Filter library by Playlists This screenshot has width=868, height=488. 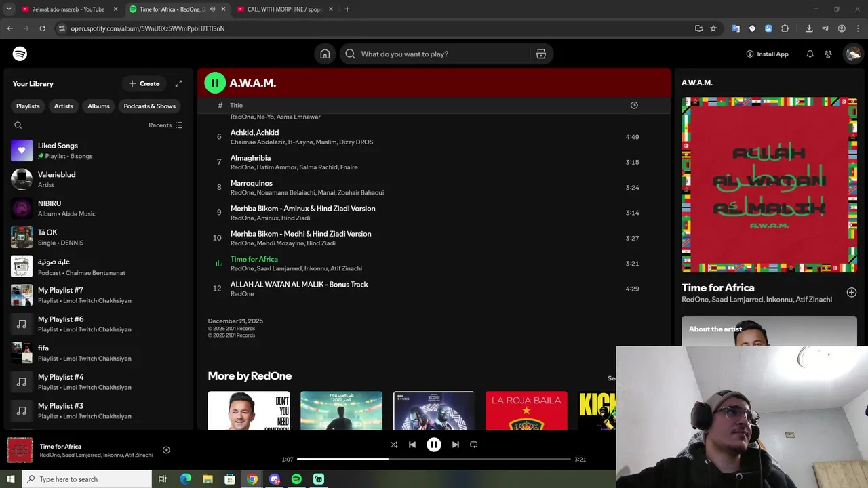click(x=28, y=106)
